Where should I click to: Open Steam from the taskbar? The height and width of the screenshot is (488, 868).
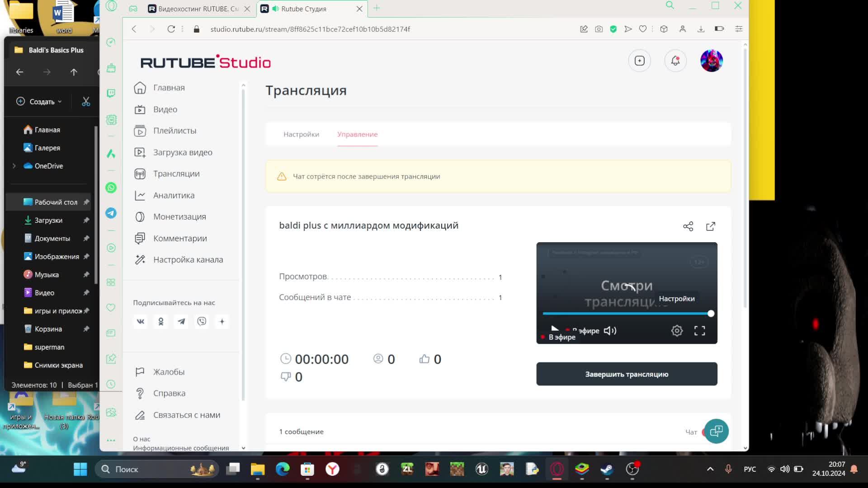click(x=607, y=469)
